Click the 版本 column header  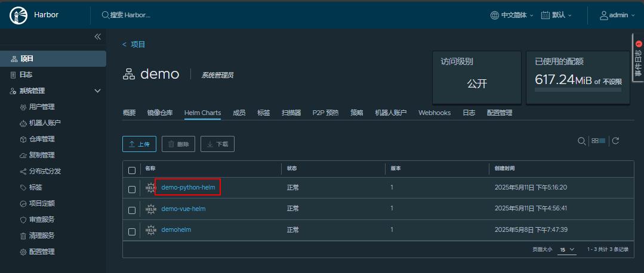tap(396, 169)
